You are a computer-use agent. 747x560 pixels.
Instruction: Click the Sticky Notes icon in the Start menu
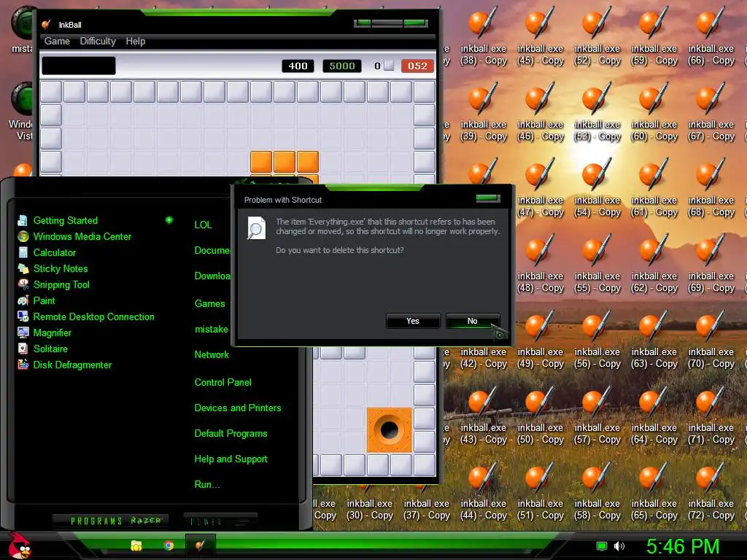click(23, 268)
